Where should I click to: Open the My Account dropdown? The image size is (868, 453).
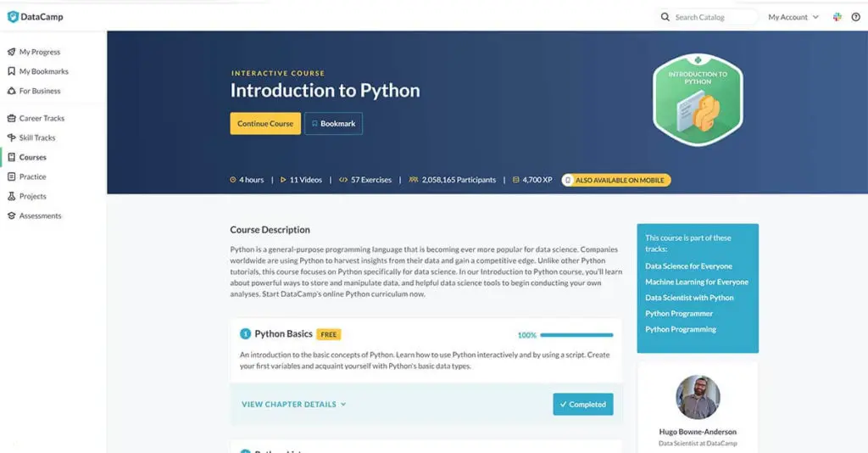[793, 17]
